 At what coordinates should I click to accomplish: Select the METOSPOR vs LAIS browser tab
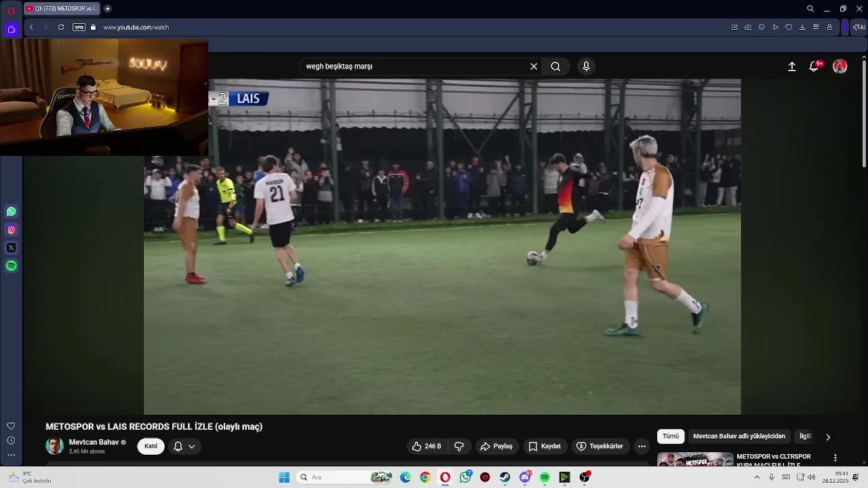tap(61, 9)
